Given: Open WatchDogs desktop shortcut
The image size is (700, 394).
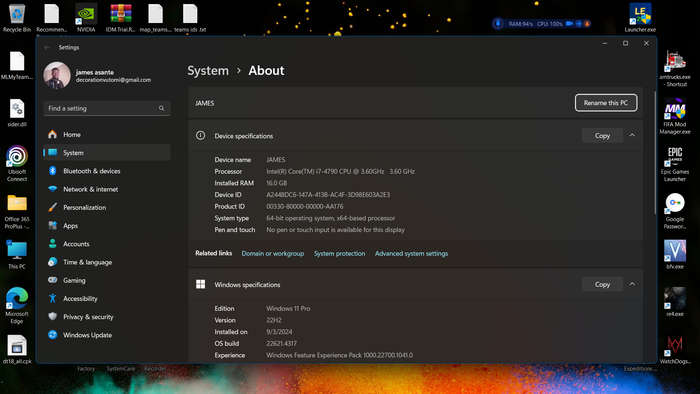Looking at the screenshot, I should 675,349.
